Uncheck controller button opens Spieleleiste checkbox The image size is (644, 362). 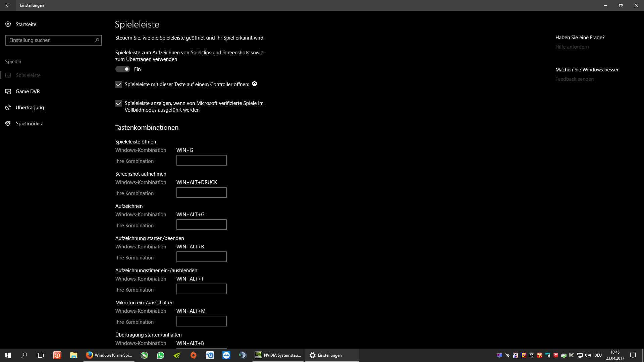click(119, 84)
